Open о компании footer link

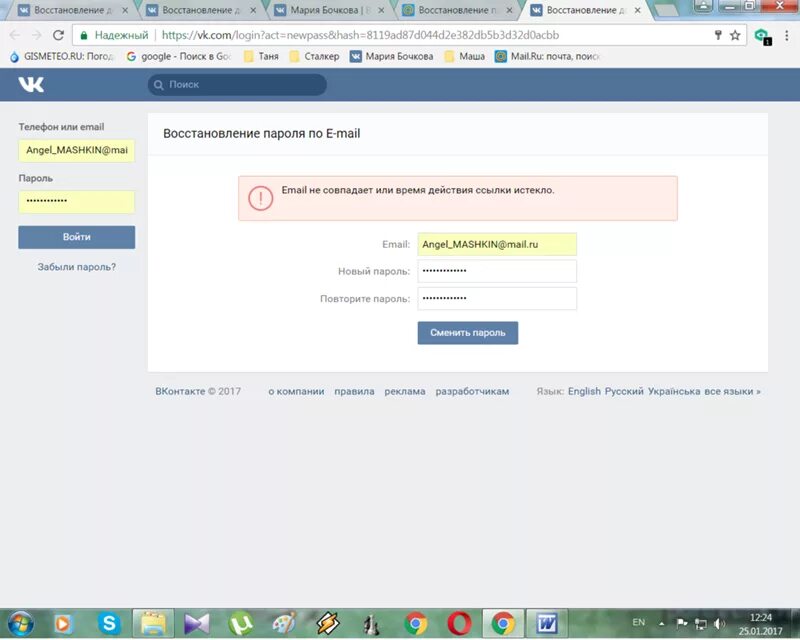pos(296,391)
